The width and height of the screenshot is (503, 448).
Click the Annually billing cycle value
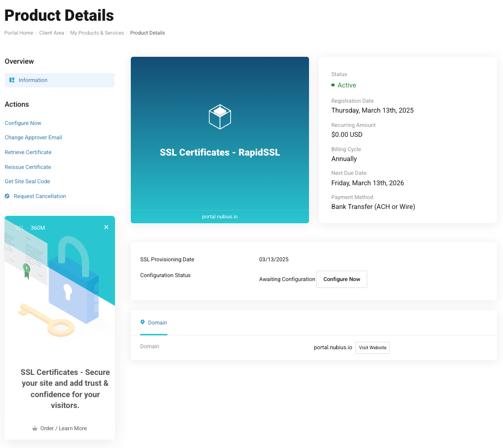344,159
